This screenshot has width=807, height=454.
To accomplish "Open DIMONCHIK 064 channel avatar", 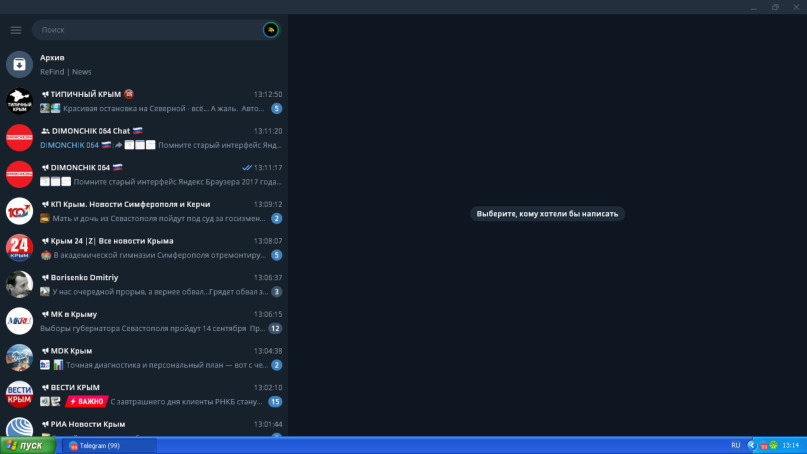I will point(19,174).
